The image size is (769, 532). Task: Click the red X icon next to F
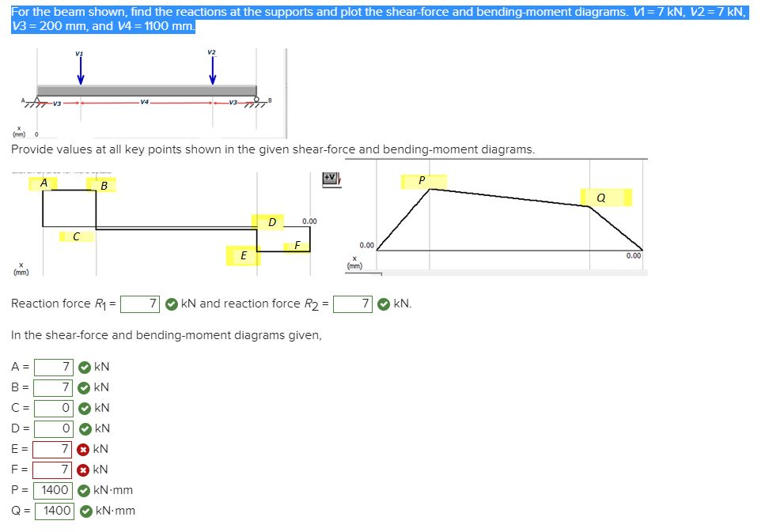[x=85, y=470]
